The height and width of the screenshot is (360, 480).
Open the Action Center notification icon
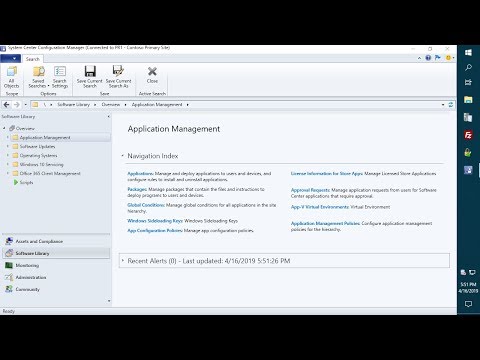point(468,304)
